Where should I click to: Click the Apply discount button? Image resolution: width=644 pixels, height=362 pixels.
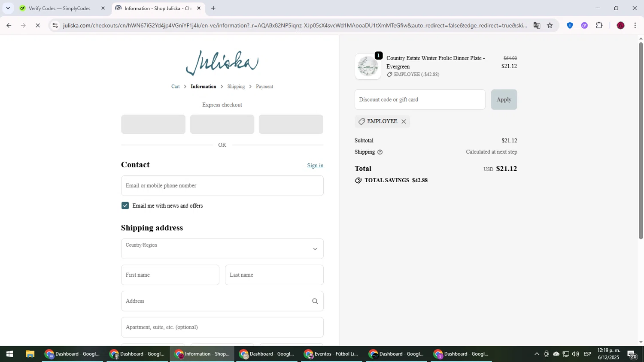tap(504, 100)
